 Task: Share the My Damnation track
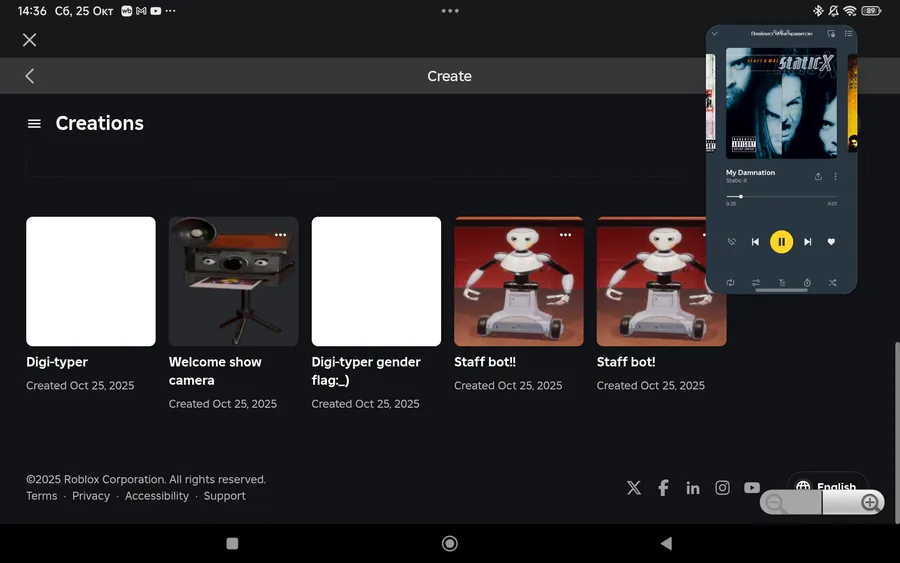tap(818, 176)
